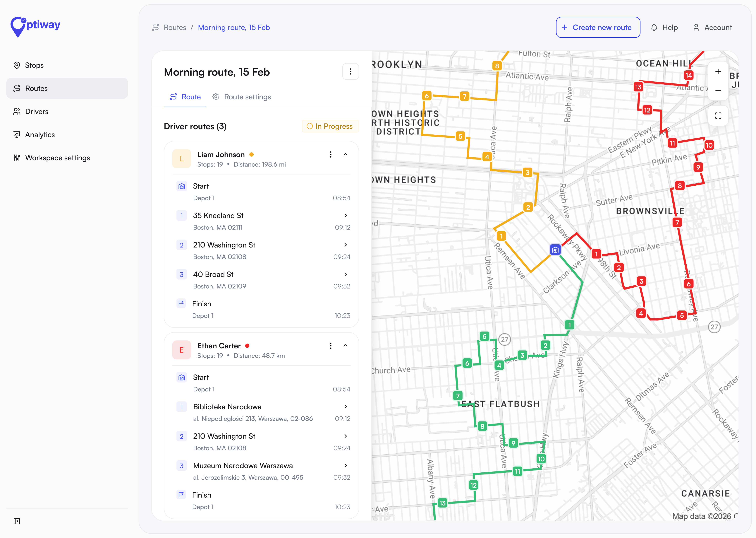The image size is (756, 538).
Task: Click Liam's 'Distance: 198.6 mi' text
Action: (x=260, y=165)
